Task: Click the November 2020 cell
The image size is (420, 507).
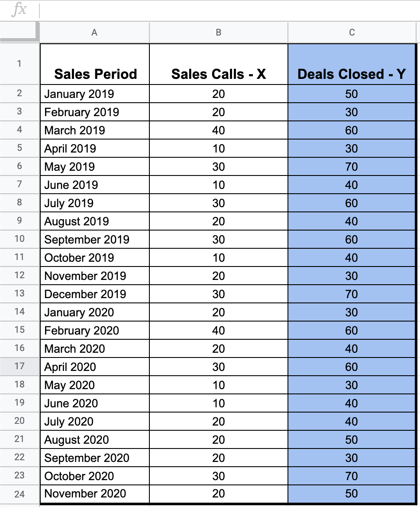Action: [94, 494]
